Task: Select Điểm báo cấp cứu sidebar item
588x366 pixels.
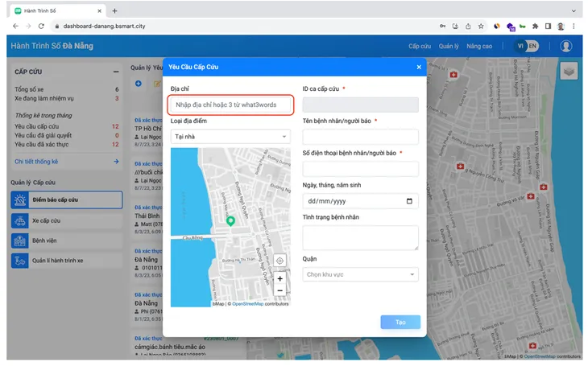Action: (x=67, y=200)
